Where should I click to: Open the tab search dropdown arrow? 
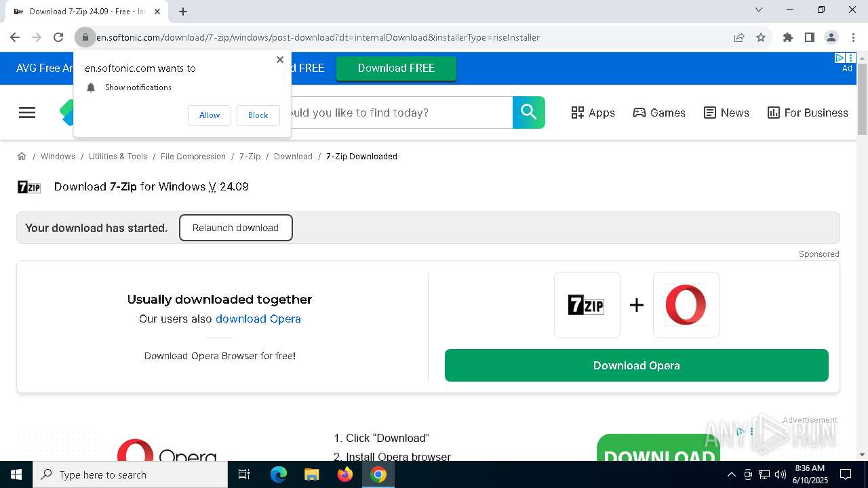pos(759,10)
